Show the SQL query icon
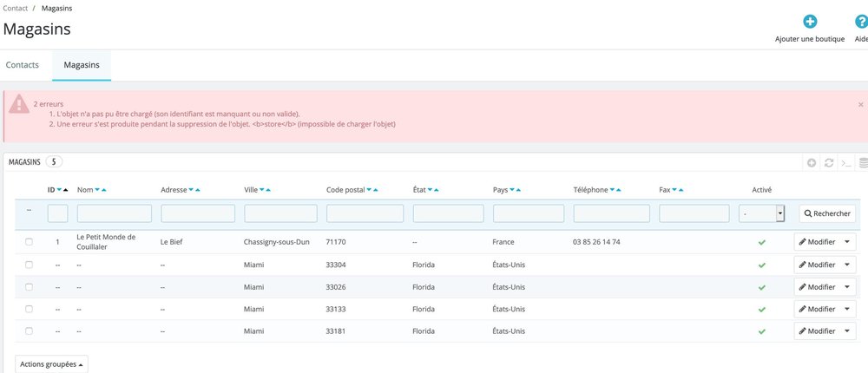 click(x=846, y=162)
